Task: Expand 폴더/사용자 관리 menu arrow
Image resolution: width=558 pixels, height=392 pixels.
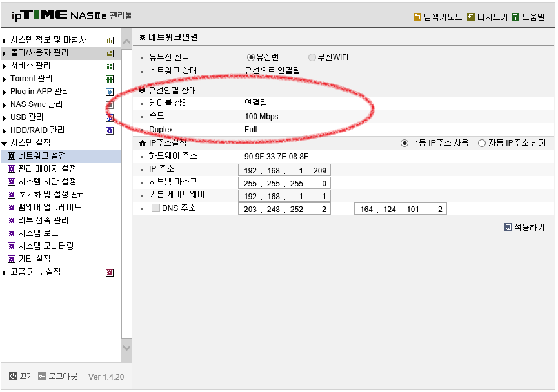Action: [x=5, y=54]
